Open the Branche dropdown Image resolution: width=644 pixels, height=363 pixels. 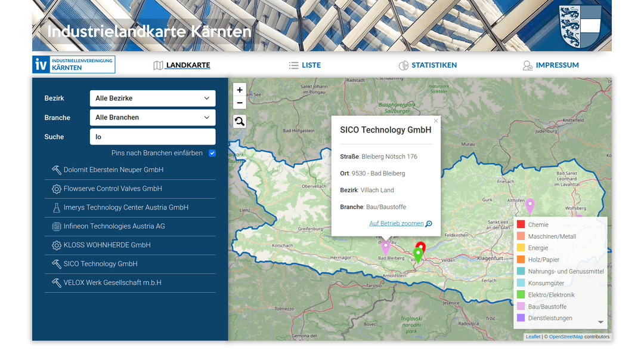pos(153,118)
